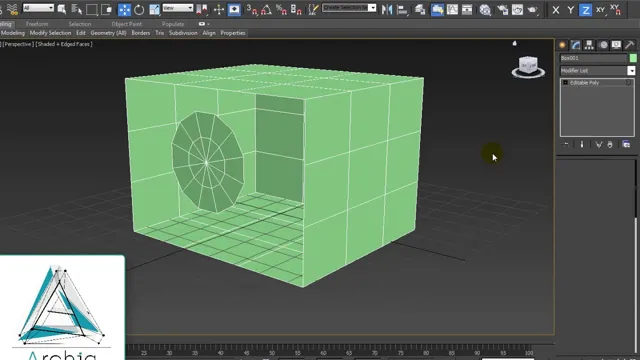Click the Align tool icon
Viewport: 640px width, 360px height.
pos(402,9)
